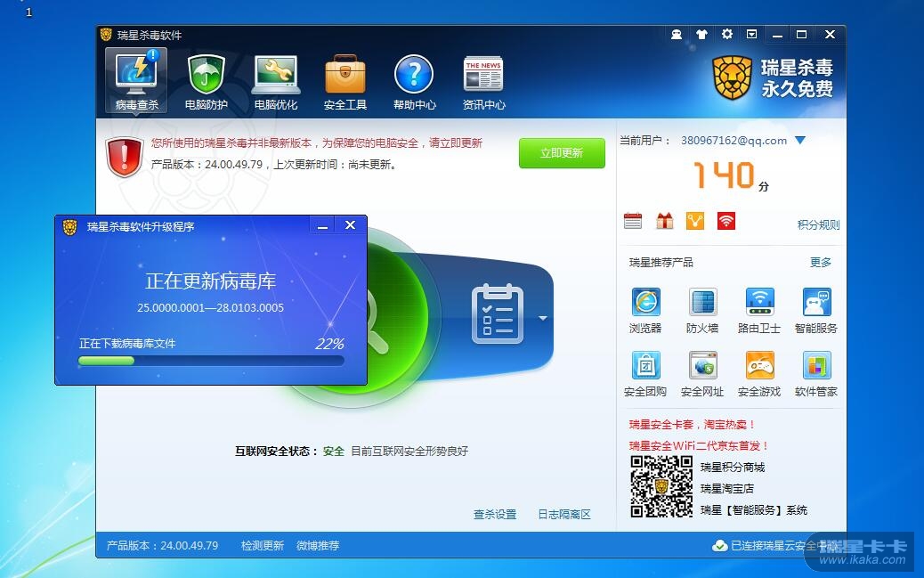Click the 25.0000.0001—28.0103.0005 version text
The height and width of the screenshot is (578, 924).
210,308
